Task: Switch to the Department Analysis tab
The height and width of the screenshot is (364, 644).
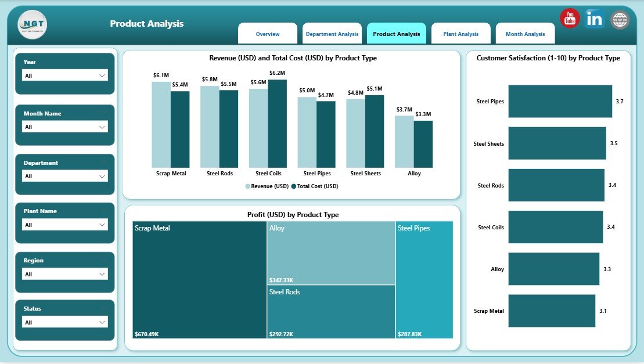Action: [332, 33]
